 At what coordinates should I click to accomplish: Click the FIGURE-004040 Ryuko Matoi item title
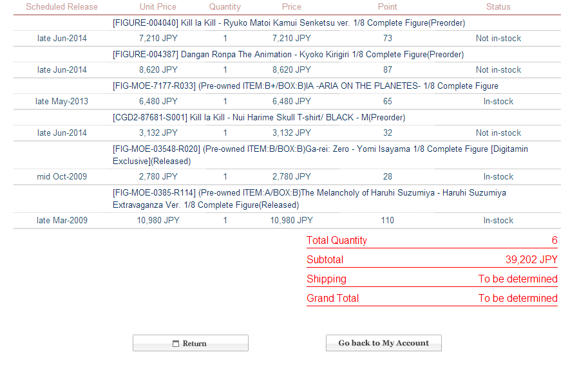[x=289, y=23]
